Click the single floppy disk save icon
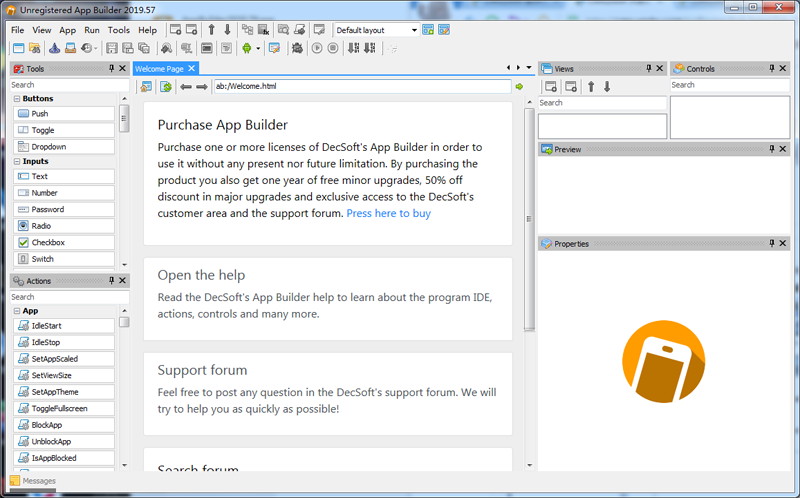The height and width of the screenshot is (498, 800). (x=112, y=48)
